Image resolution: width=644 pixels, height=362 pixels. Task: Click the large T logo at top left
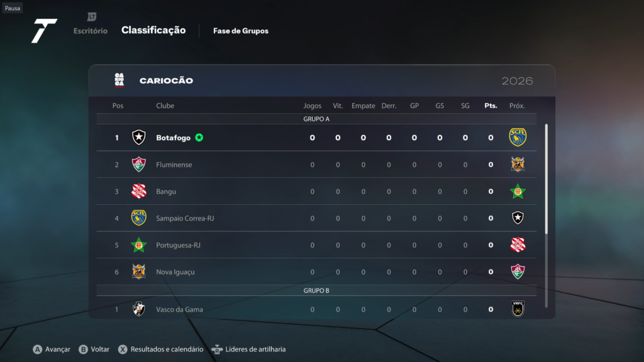tap(44, 31)
